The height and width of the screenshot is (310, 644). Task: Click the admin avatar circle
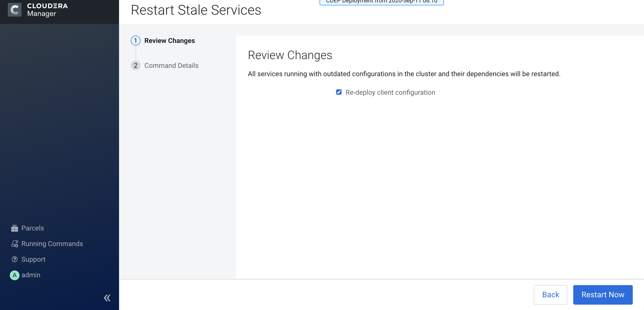[x=14, y=275]
